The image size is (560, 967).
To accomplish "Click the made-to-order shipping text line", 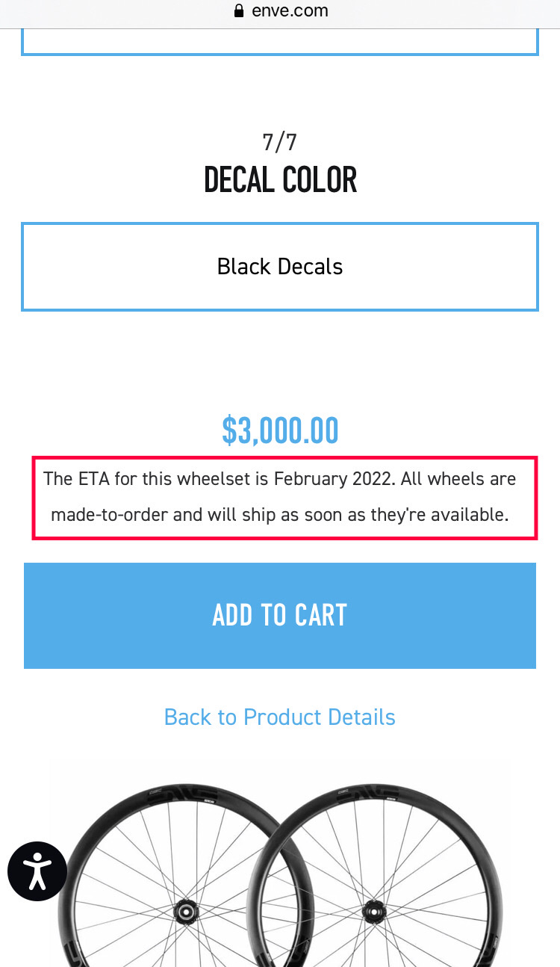I will click(280, 515).
